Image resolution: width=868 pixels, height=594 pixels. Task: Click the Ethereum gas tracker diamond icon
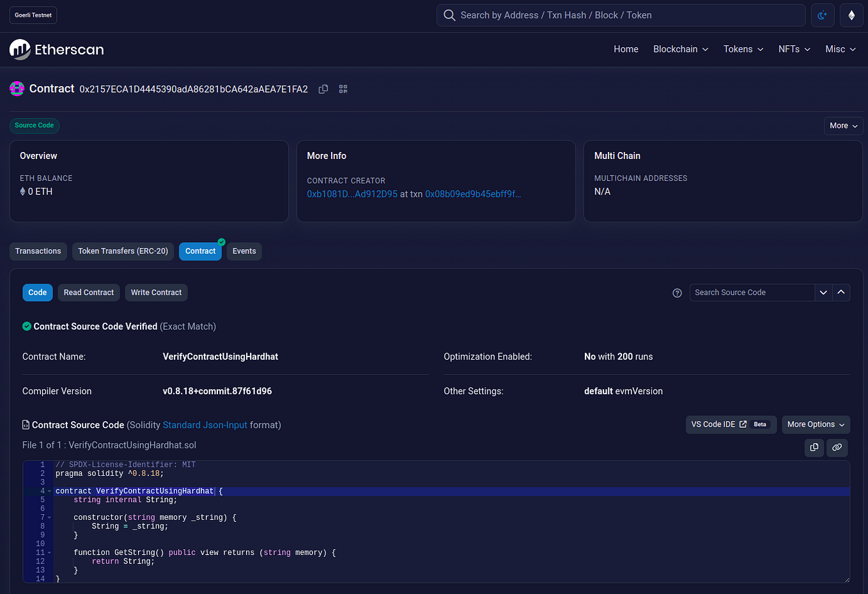[x=851, y=15]
